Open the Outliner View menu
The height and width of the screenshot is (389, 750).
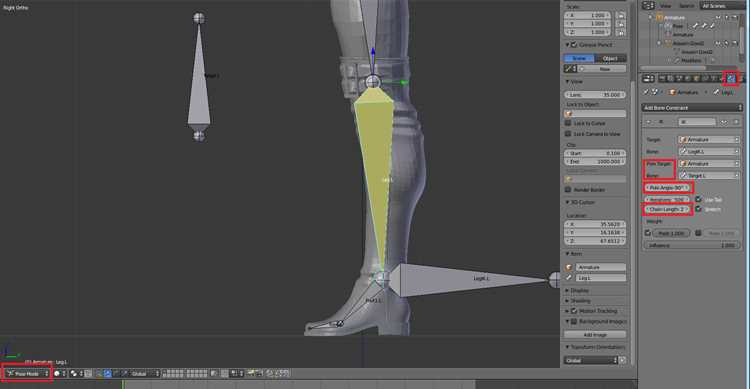pyautogui.click(x=665, y=6)
